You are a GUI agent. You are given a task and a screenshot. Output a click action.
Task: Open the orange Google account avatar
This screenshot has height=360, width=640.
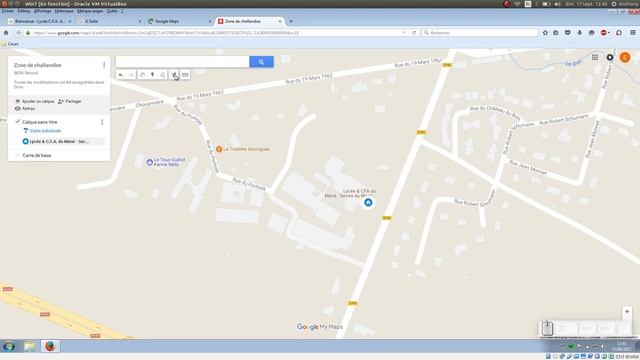click(625, 58)
